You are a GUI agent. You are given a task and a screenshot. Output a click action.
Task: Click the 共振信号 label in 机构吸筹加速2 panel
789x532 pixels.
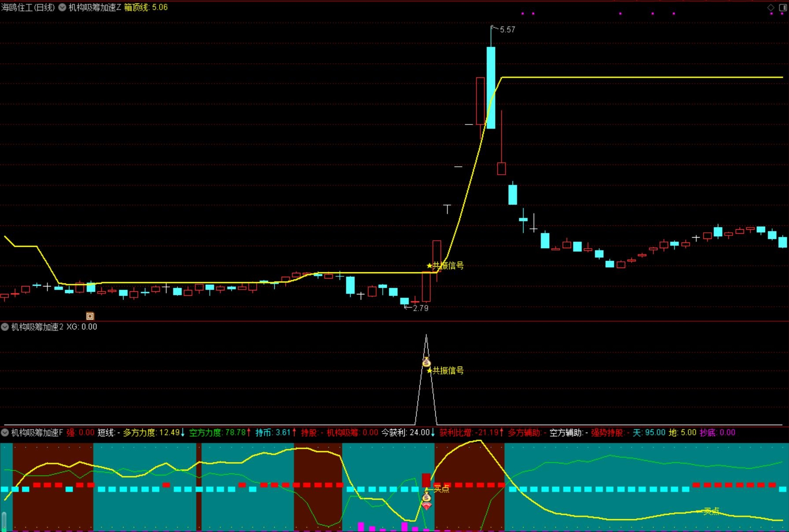click(445, 371)
